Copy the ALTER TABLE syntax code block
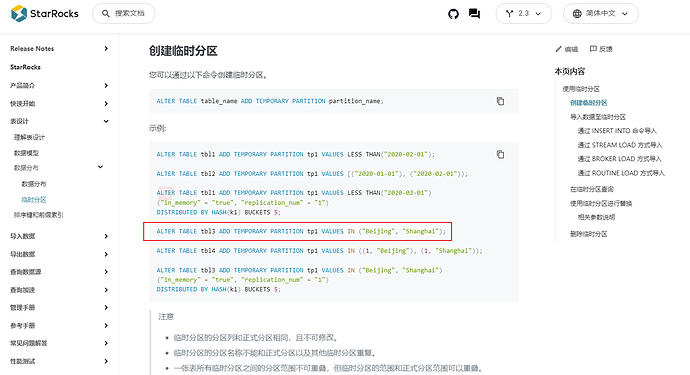This screenshot has height=375, width=690. coord(500,101)
